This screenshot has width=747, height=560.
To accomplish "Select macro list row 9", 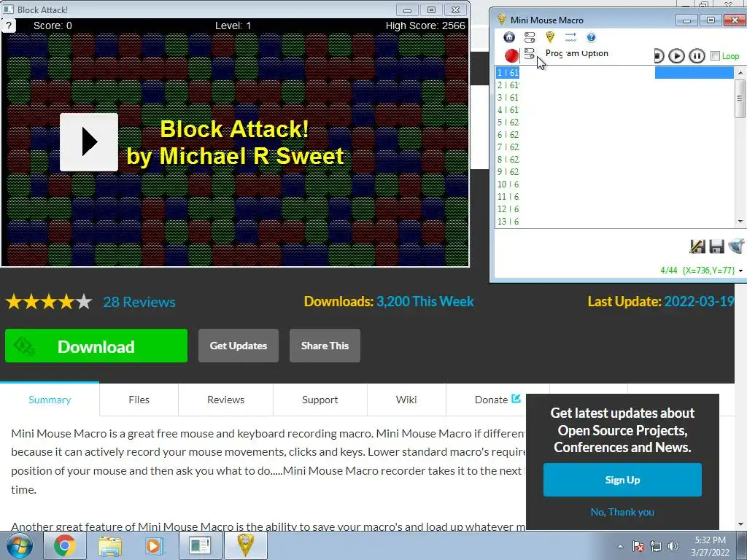I will pyautogui.click(x=614, y=172).
